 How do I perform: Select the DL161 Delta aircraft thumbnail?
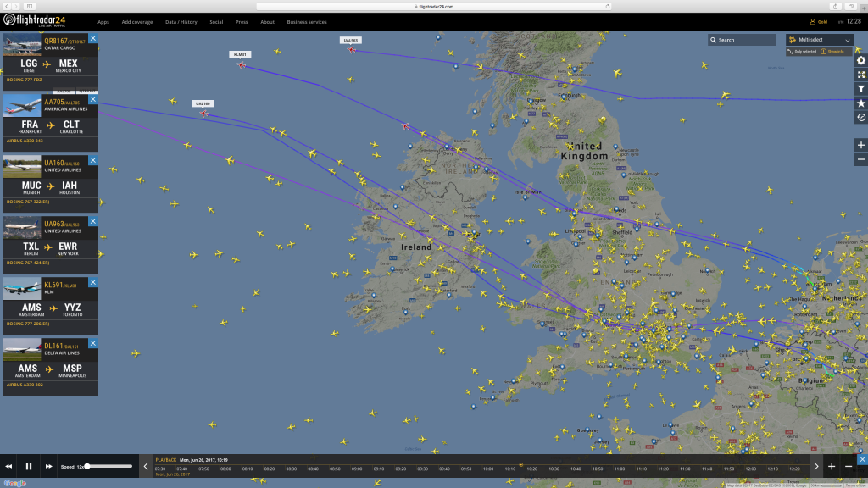[22, 349]
